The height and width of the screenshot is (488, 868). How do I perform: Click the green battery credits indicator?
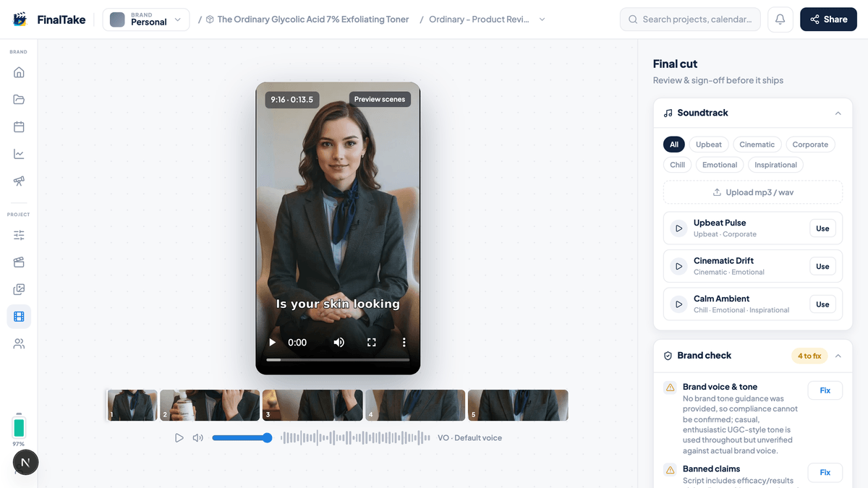[19, 427]
